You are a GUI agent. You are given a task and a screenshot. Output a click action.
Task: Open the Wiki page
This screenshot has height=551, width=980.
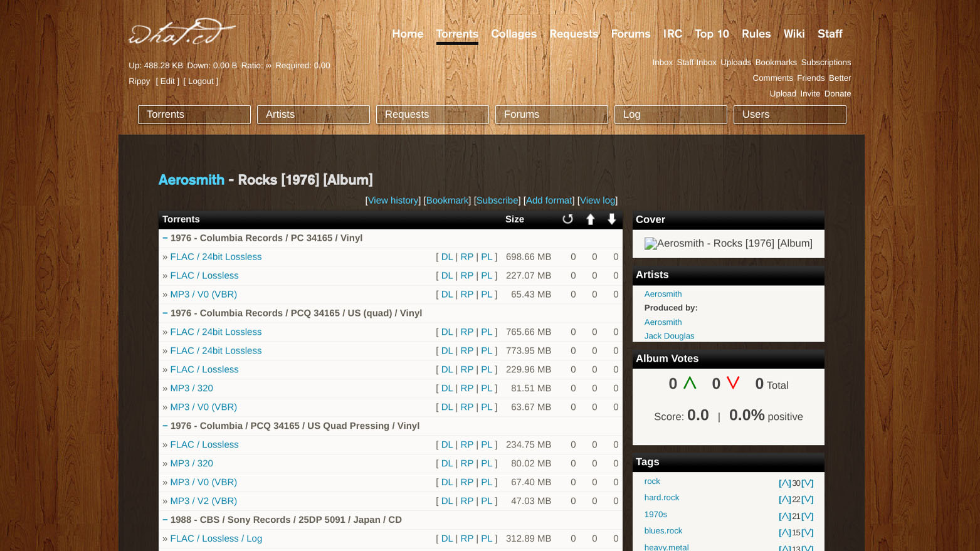tap(794, 34)
